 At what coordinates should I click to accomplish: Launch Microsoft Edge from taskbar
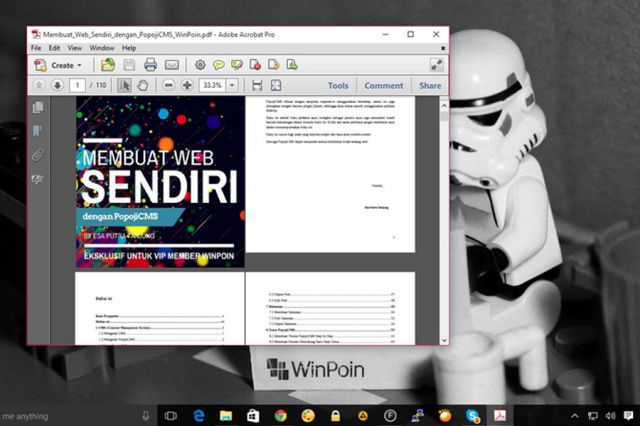pyautogui.click(x=199, y=416)
